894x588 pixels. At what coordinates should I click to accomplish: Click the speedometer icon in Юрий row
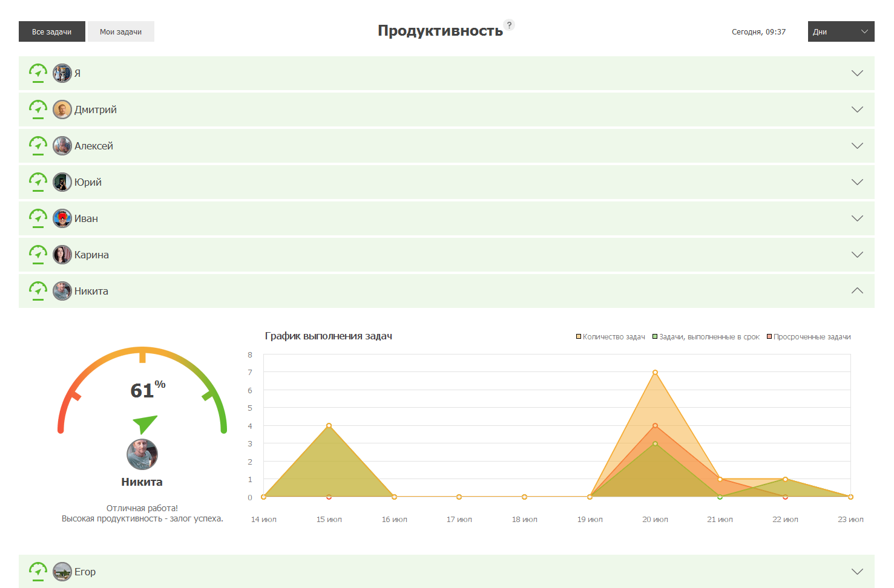pyautogui.click(x=38, y=181)
